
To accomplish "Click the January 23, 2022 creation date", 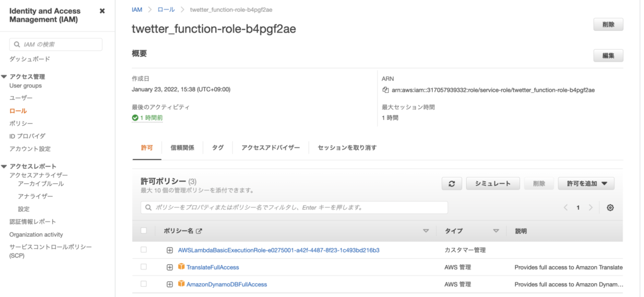I will click(x=181, y=89).
